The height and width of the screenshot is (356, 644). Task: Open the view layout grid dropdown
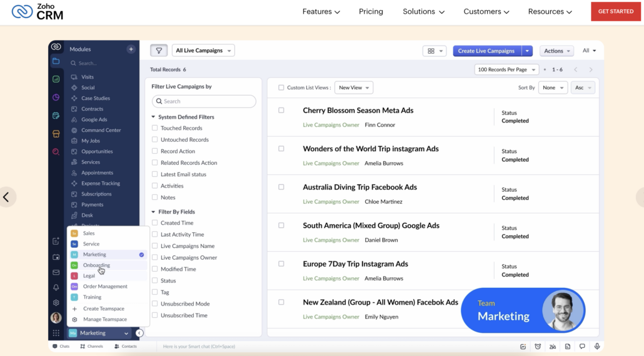pos(435,51)
